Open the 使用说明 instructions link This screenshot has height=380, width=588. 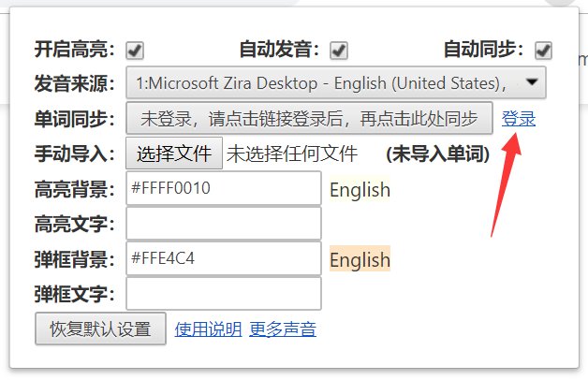208,329
